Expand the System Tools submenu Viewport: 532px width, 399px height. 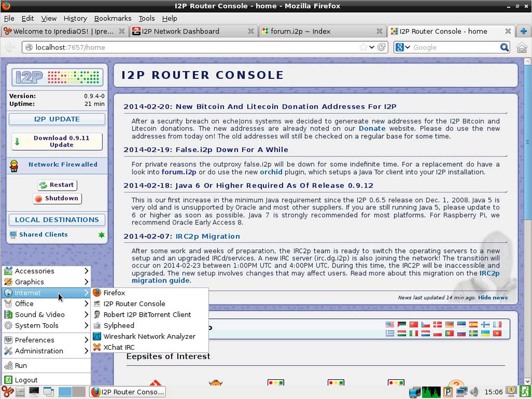click(x=46, y=325)
